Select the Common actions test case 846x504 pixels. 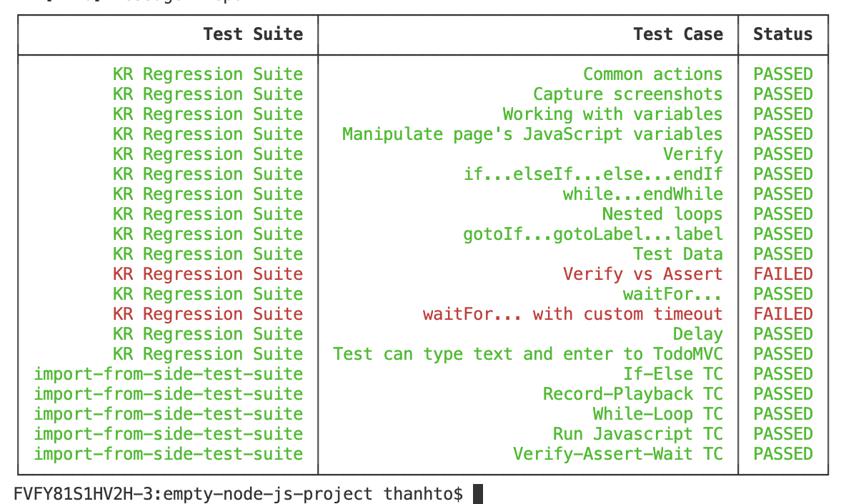[652, 74]
